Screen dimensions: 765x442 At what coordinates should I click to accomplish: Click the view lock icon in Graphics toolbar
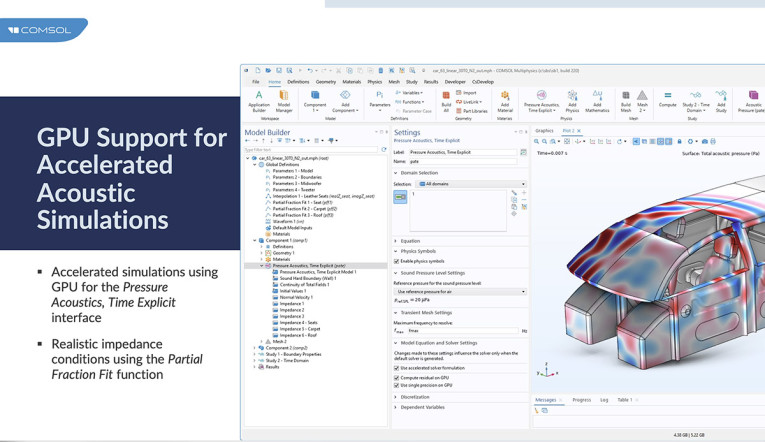tap(679, 141)
